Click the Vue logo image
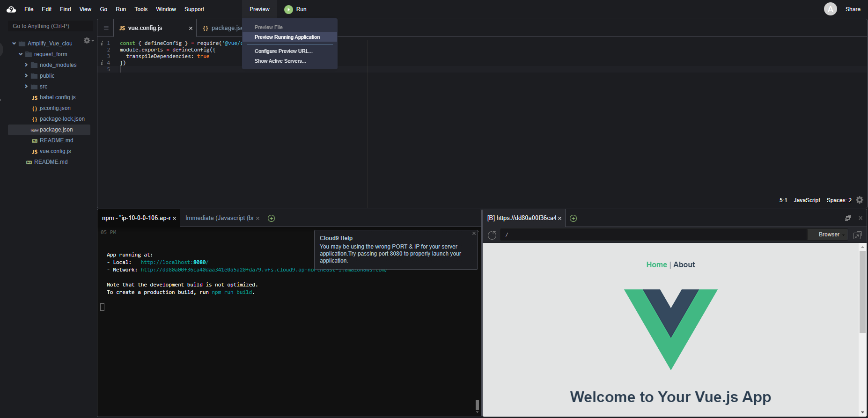Image resolution: width=868 pixels, height=418 pixels. 670,329
